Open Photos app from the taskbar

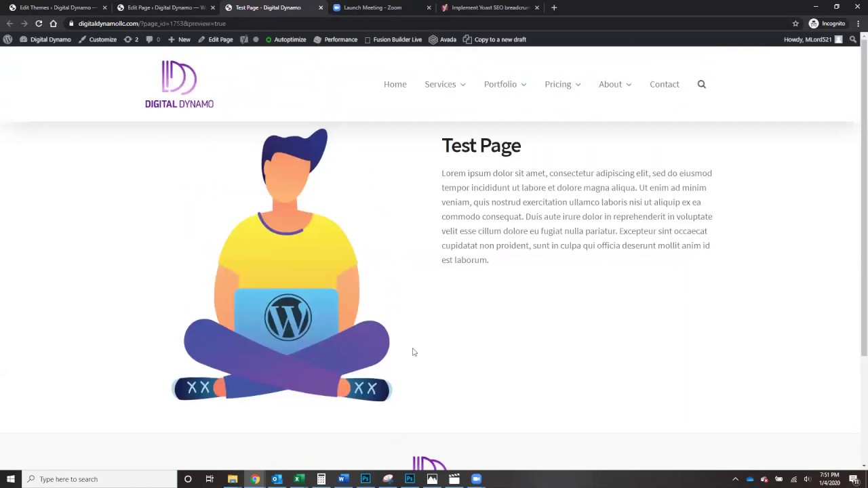click(x=432, y=479)
